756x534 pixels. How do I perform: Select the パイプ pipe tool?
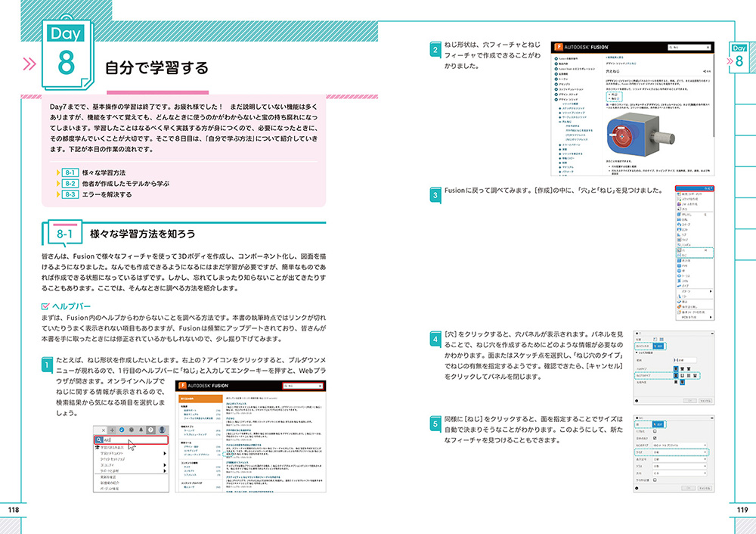tap(683, 286)
